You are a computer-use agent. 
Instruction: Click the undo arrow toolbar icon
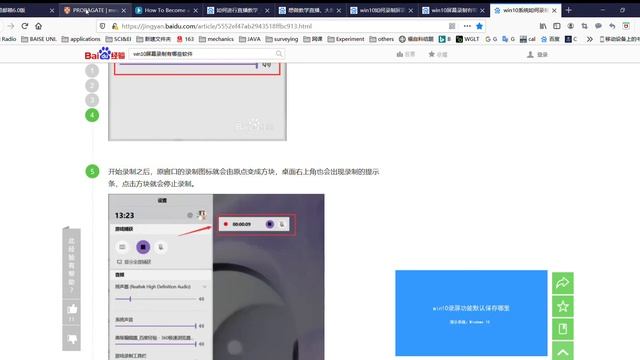(x=612, y=26)
